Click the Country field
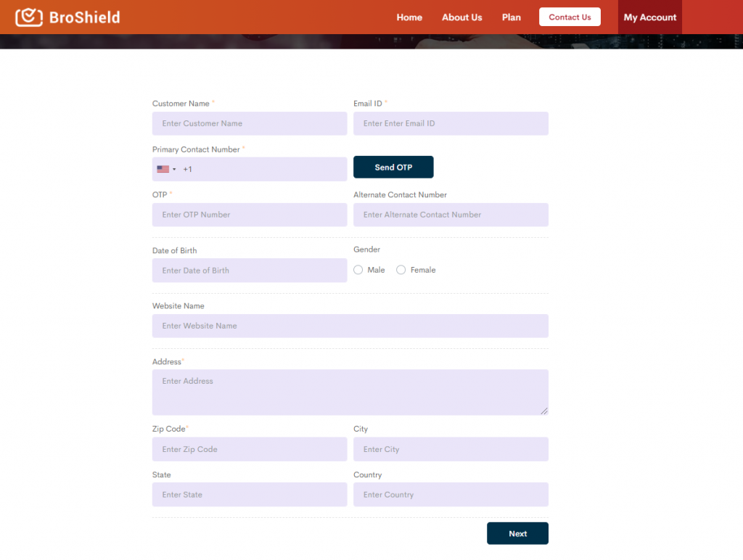Screen dimensions: 743x560 [x=451, y=495]
